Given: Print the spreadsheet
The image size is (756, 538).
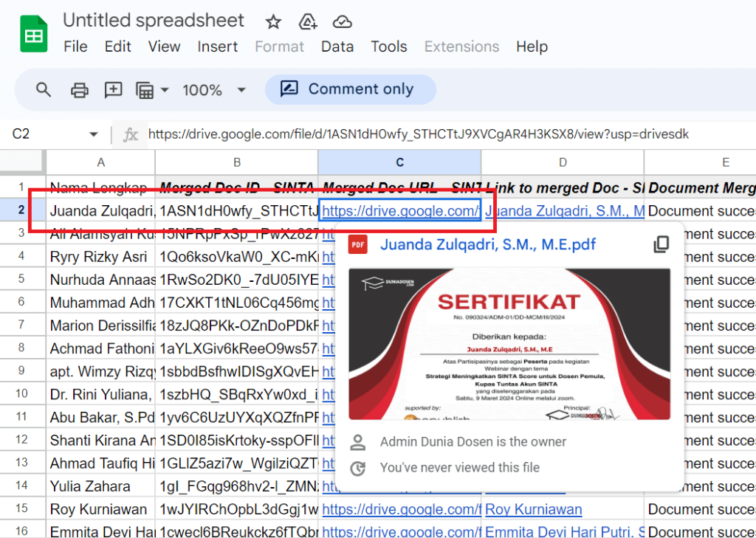Looking at the screenshot, I should 78,89.
